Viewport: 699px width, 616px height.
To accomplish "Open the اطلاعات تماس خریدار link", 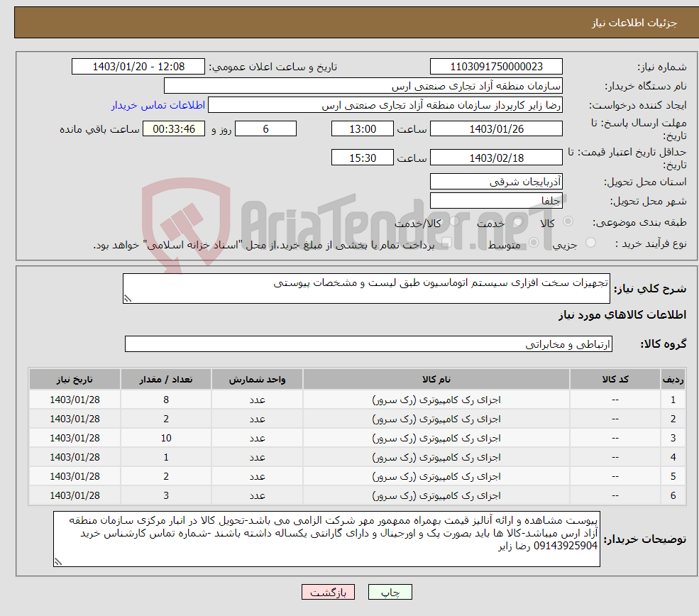I will coord(158,105).
